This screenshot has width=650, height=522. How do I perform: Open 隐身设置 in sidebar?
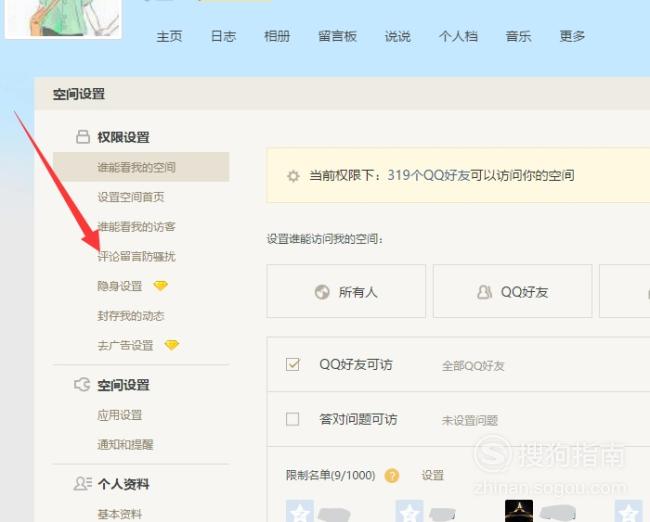pos(119,286)
